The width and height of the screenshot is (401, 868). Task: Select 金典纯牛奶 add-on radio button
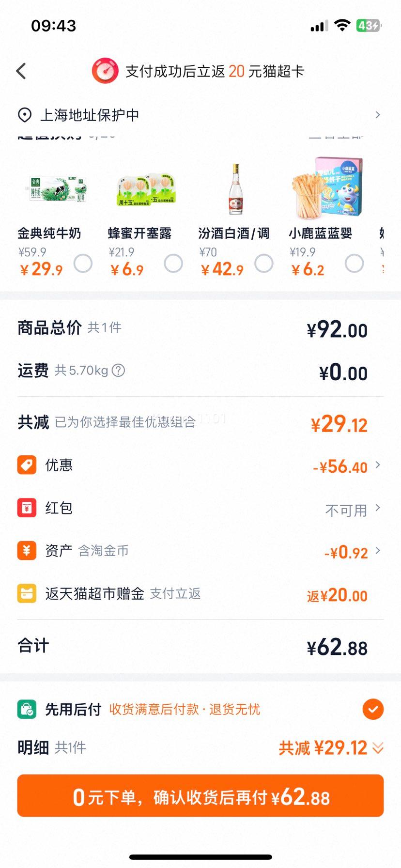click(83, 263)
